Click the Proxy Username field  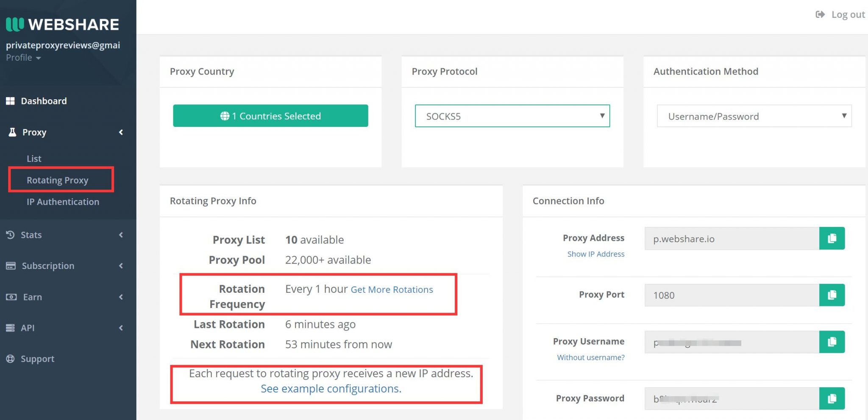click(732, 342)
